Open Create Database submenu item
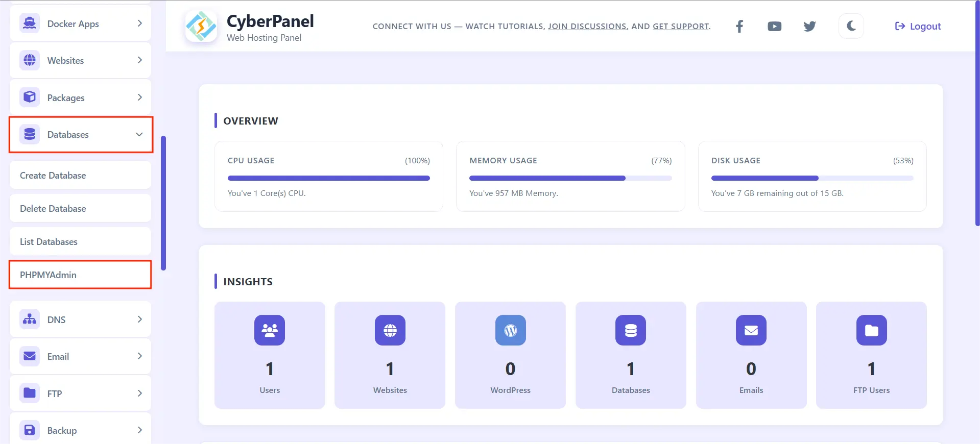This screenshot has width=980, height=444. click(80, 175)
